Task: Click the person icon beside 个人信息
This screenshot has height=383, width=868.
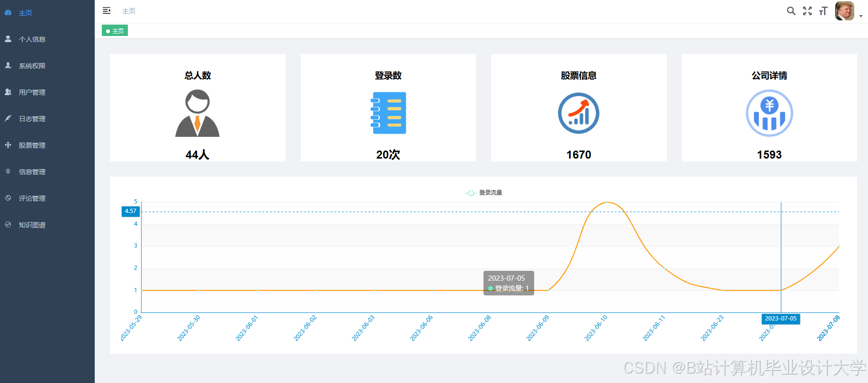Action: point(8,39)
